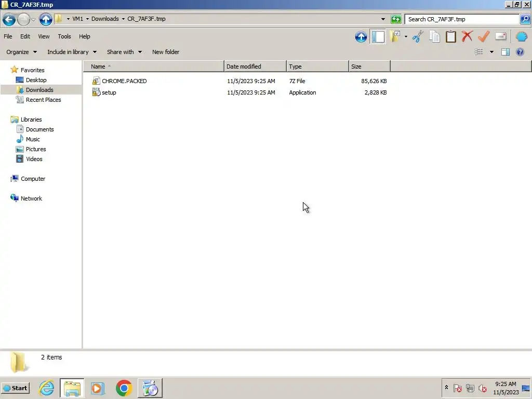Open the Organize dropdown
The width and height of the screenshot is (532, 399).
(x=21, y=52)
